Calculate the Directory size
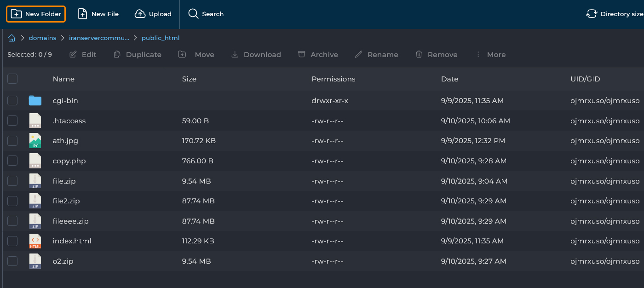Image resolution: width=644 pixels, height=288 pixels. click(615, 14)
